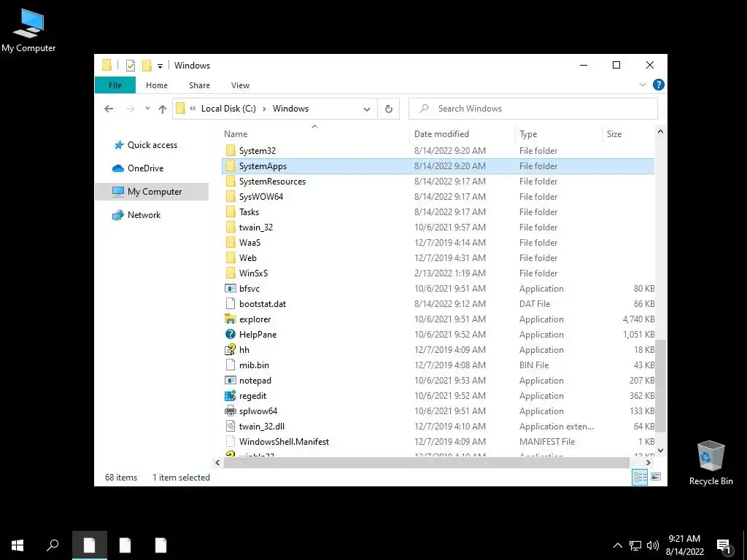Screen dimensions: 747x560
Task: Sort by the Name column header
Action: pos(314,134)
